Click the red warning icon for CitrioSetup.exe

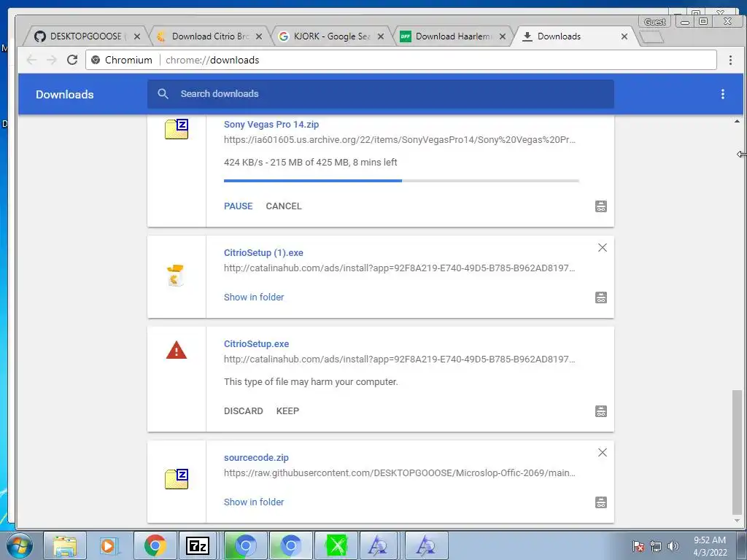click(x=177, y=350)
